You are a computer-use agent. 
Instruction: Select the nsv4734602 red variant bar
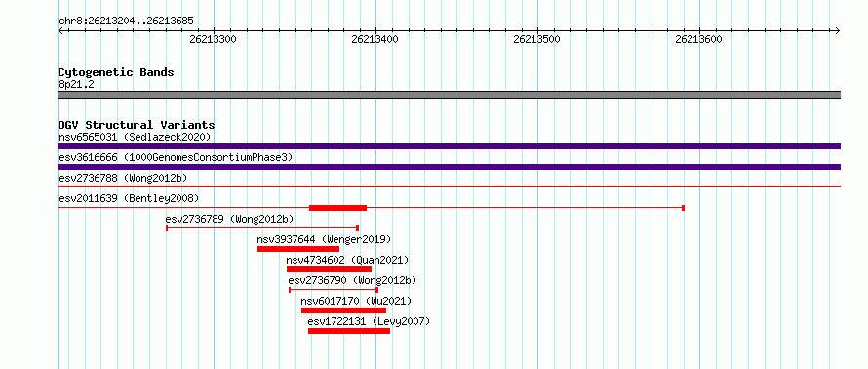[329, 269]
